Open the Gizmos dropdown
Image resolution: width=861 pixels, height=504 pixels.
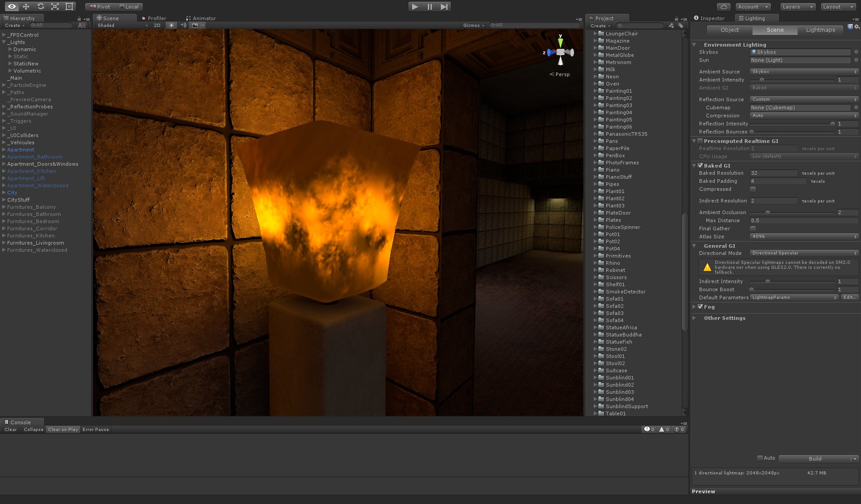coord(474,25)
